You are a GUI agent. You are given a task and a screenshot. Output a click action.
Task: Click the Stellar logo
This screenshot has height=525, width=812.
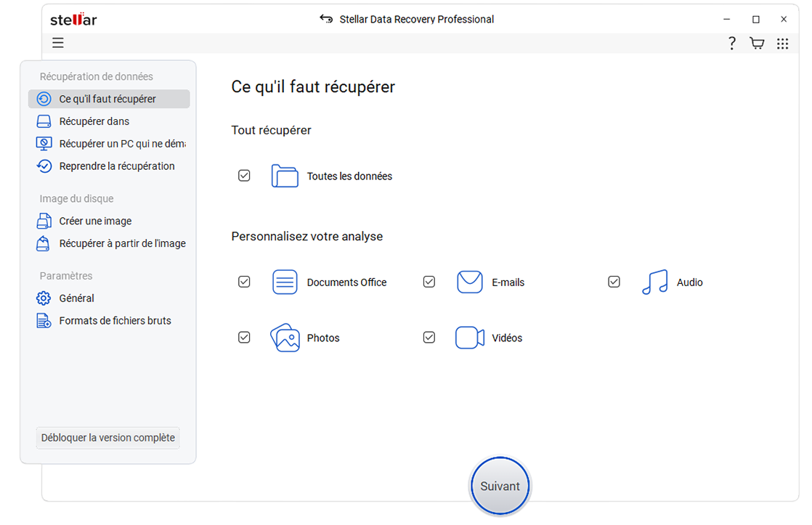click(73, 20)
